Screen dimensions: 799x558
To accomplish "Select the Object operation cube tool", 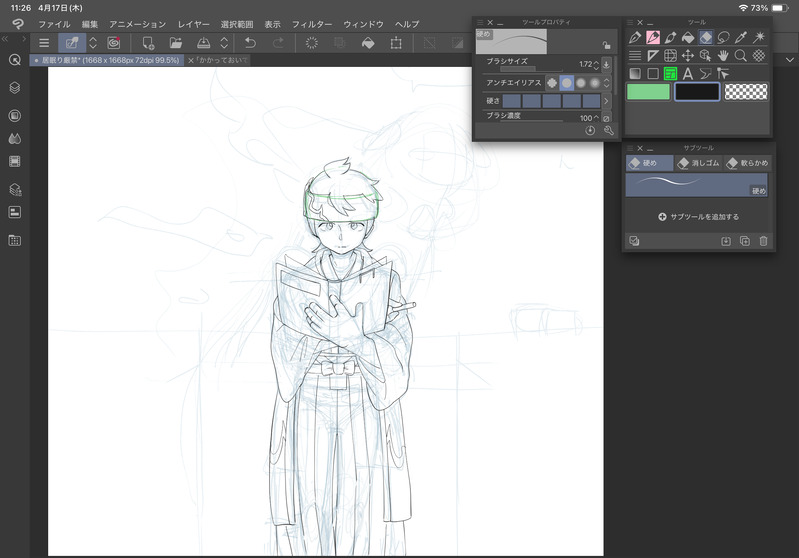I will tap(706, 56).
